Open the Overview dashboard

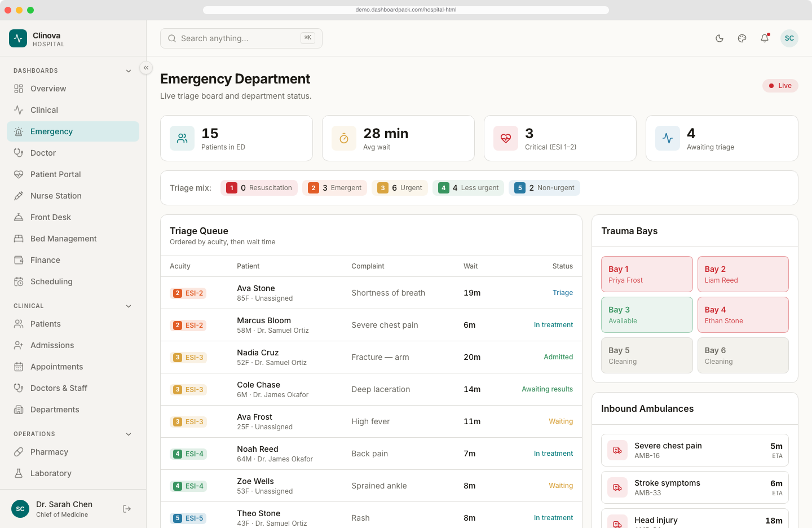click(73, 89)
